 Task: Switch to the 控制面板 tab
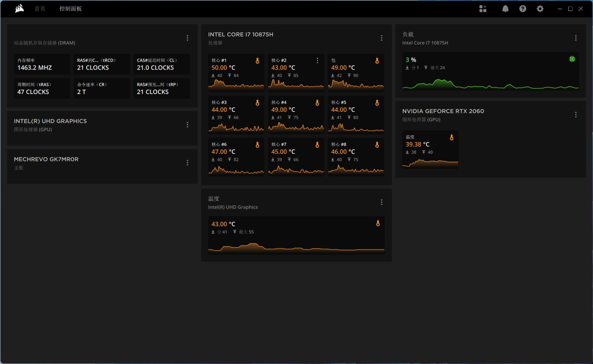pos(71,9)
